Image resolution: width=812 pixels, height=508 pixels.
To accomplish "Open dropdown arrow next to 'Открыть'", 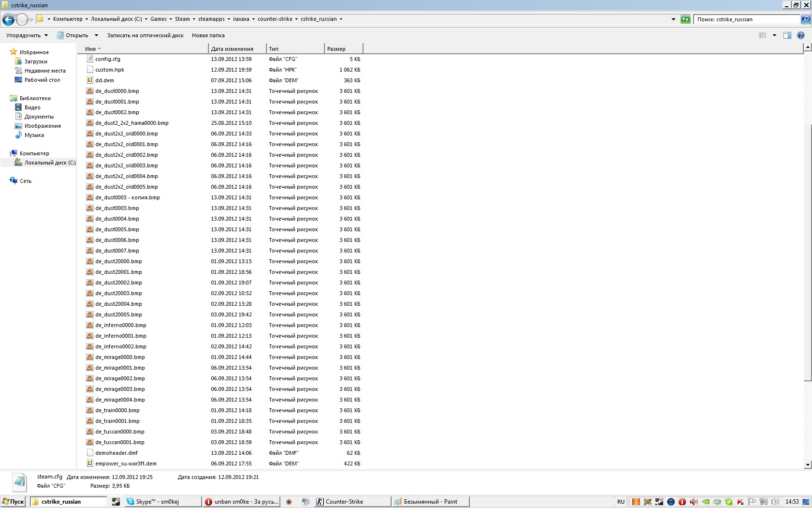I will click(96, 35).
